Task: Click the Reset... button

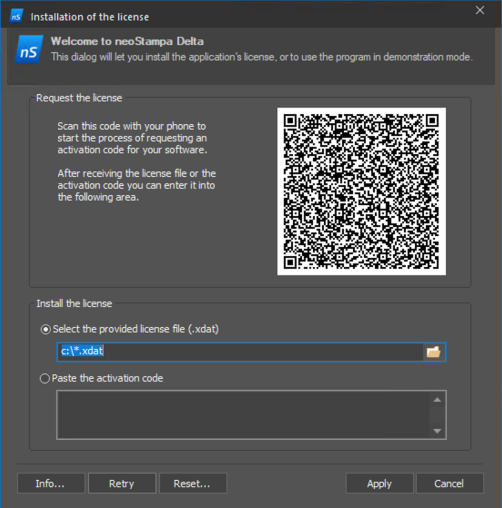Action: pos(193,483)
